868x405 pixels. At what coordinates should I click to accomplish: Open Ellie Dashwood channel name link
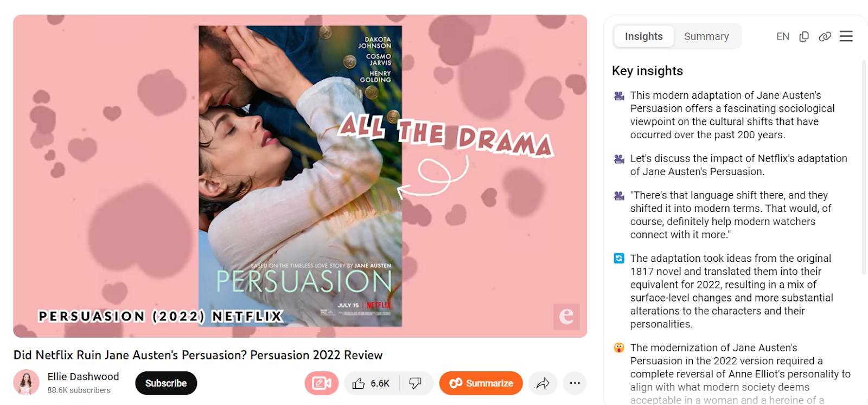point(83,377)
